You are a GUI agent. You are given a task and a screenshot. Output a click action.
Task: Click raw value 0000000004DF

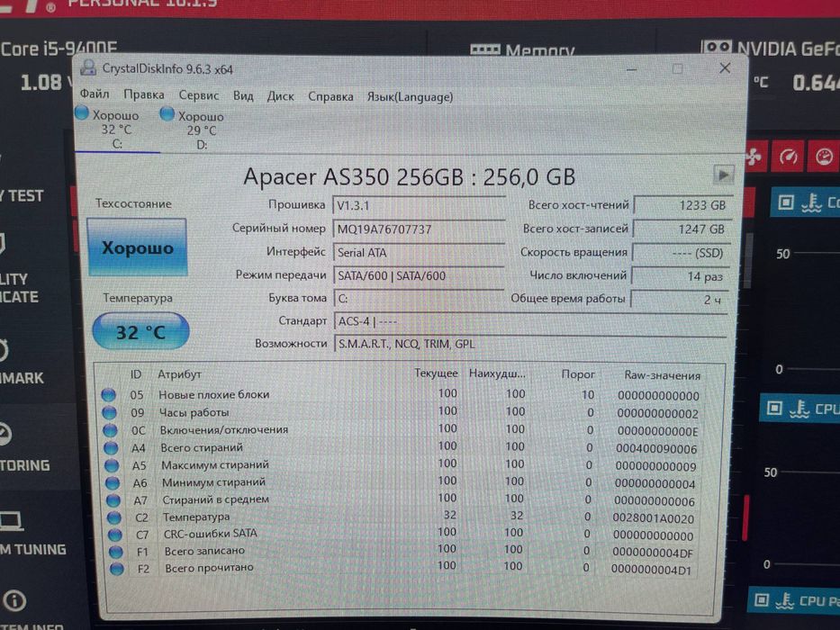652,553
